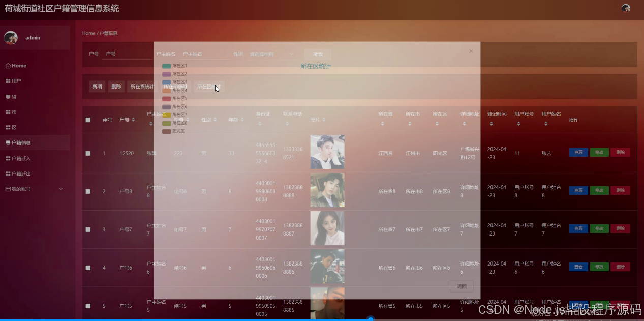Close the 所在区统计 dialog with X
The height and width of the screenshot is (321, 644).
[471, 51]
